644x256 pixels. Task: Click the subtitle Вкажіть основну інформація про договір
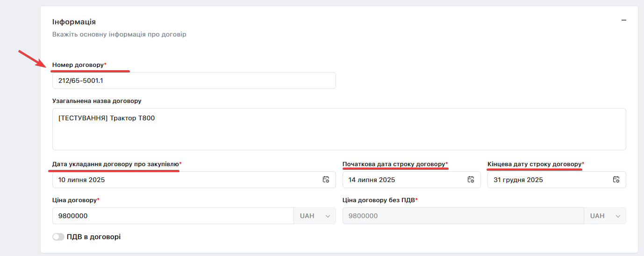coord(119,35)
